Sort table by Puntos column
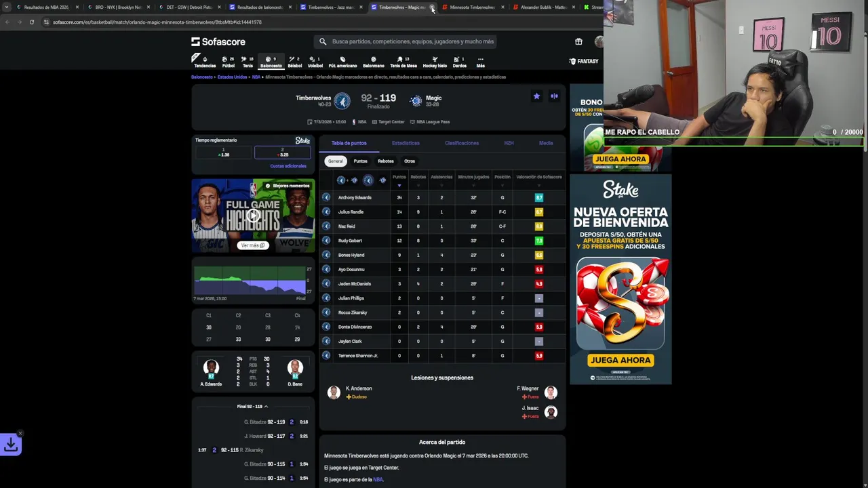 coord(399,179)
